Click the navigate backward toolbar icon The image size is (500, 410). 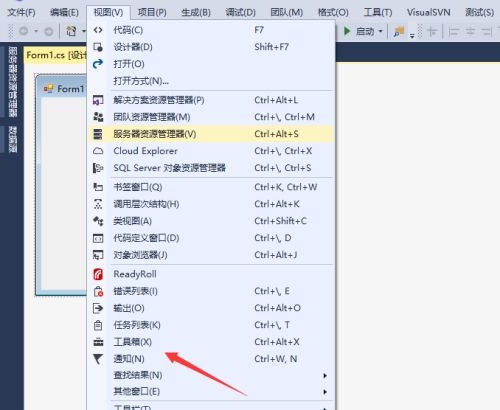23,31
